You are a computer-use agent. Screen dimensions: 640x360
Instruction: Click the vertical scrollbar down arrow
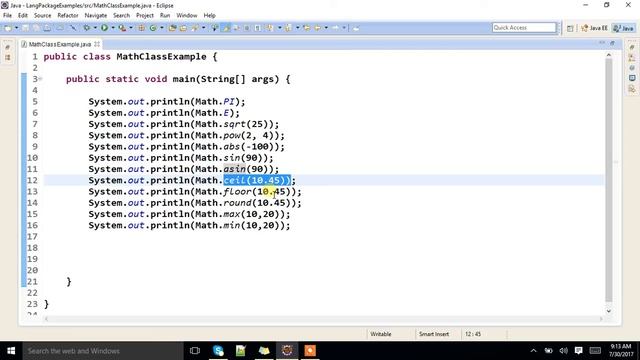click(x=609, y=311)
